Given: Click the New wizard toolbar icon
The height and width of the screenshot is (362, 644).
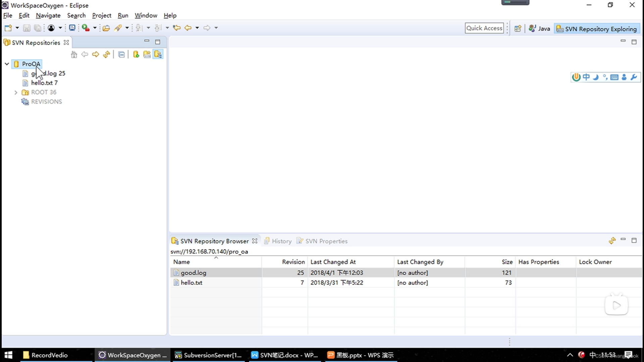Looking at the screenshot, I should (x=8, y=28).
